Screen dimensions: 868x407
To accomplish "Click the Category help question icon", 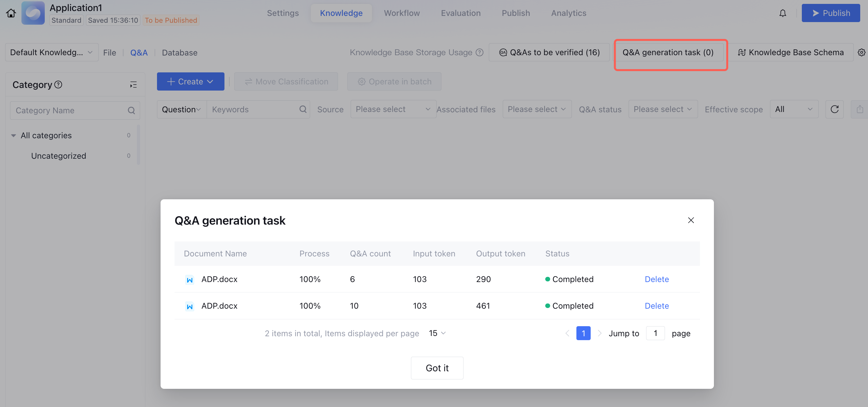I will coord(58,85).
